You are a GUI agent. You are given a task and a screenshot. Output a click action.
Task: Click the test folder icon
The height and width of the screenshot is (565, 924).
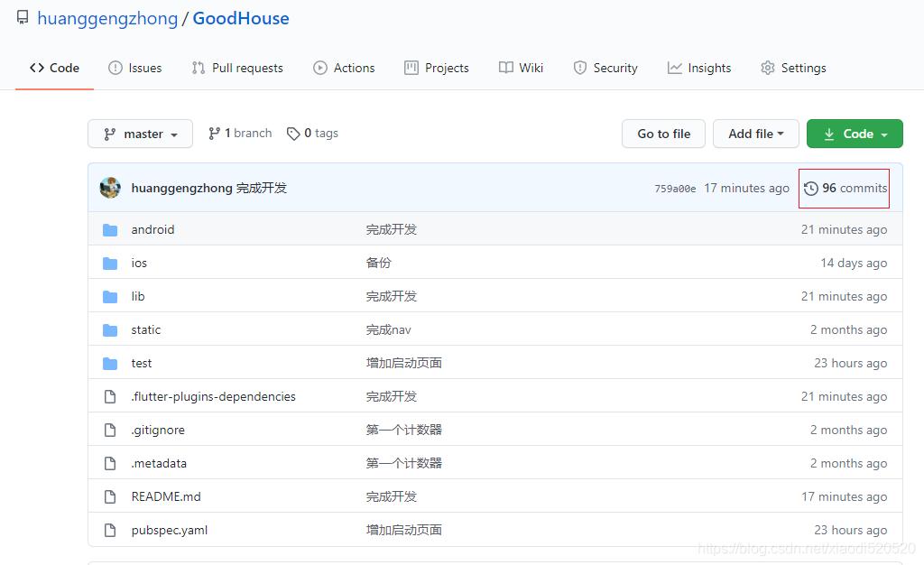(110, 364)
